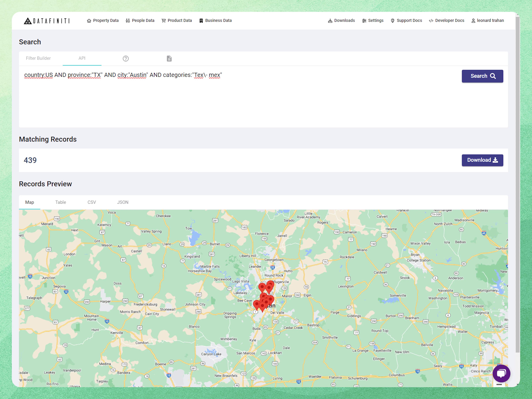532x399 pixels.
Task: Open the Downloads page
Action: click(341, 20)
